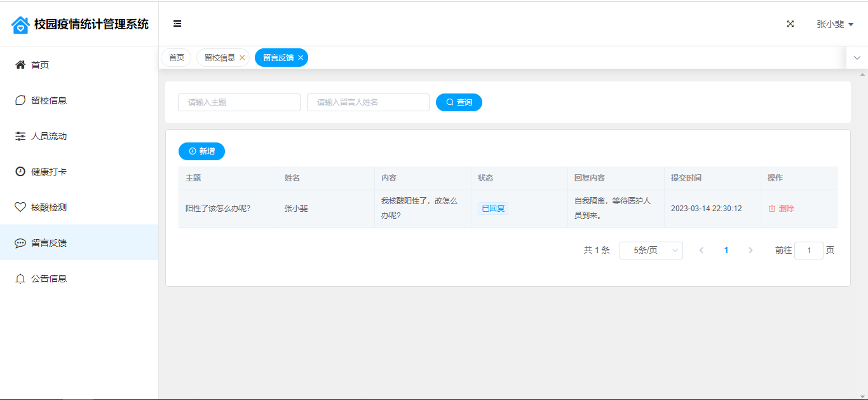Screen dimensions: 868x400
Task: Open the 5条/页 page size dropdown
Action: point(651,251)
